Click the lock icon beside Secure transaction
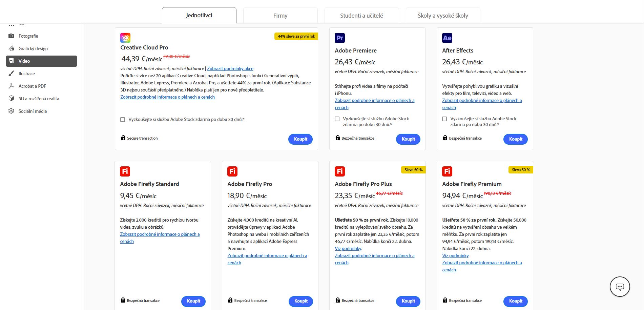 click(123, 138)
